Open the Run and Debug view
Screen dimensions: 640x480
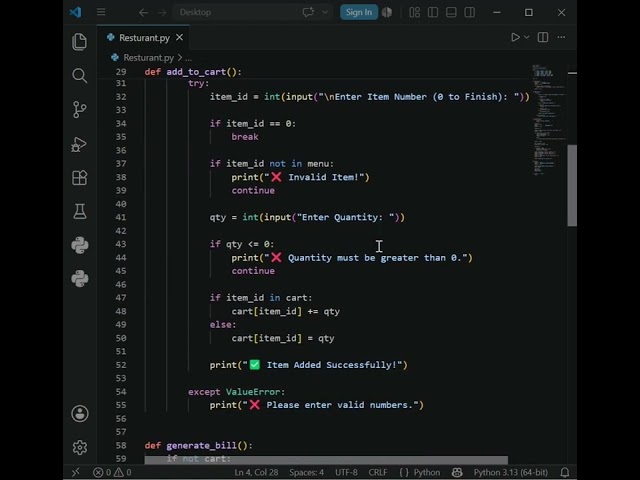click(80, 144)
